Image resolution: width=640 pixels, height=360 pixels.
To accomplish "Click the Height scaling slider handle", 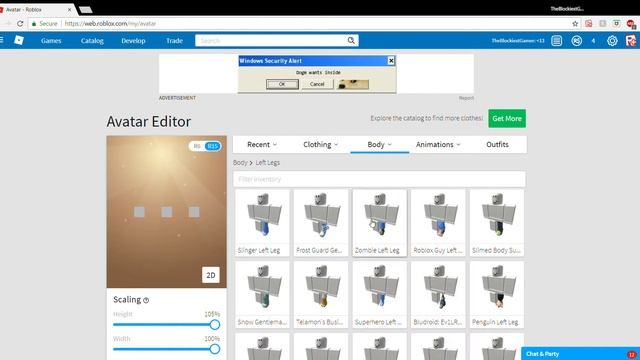I will (215, 324).
